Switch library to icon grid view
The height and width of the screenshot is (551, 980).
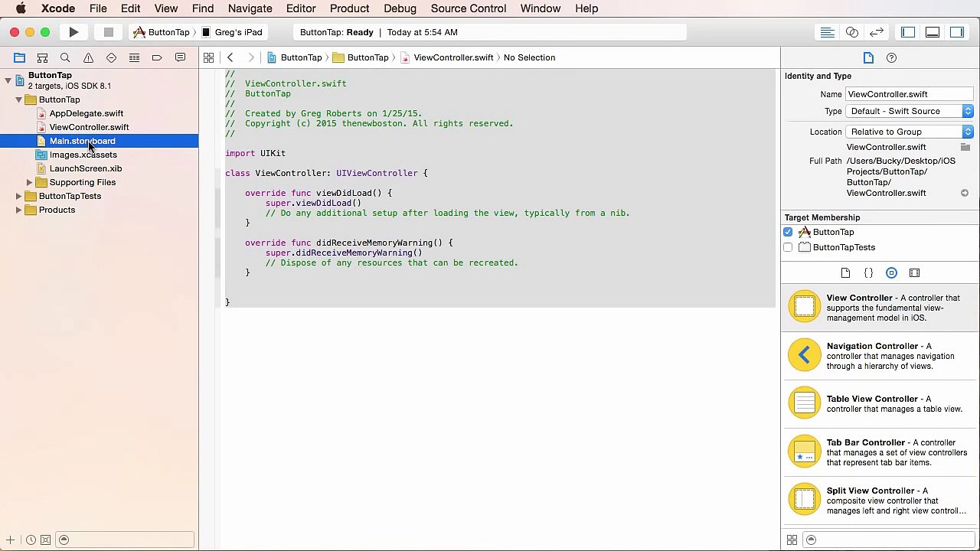point(792,540)
